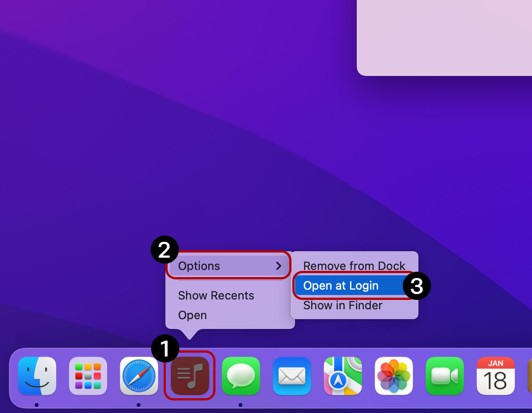
Task: Enable Open at Login option
Action: tap(341, 286)
